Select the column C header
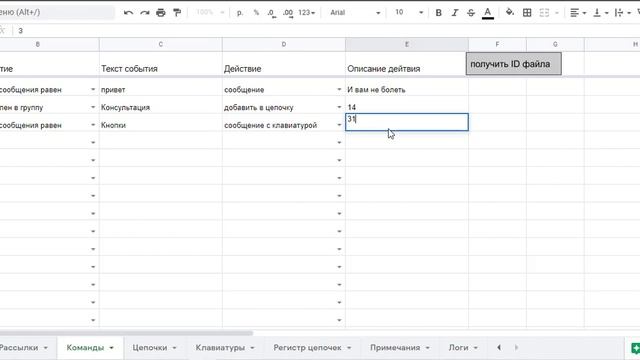This screenshot has height=360, width=640. [161, 44]
